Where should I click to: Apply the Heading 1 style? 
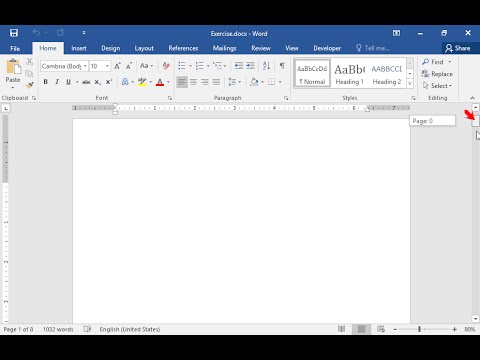pos(349,74)
